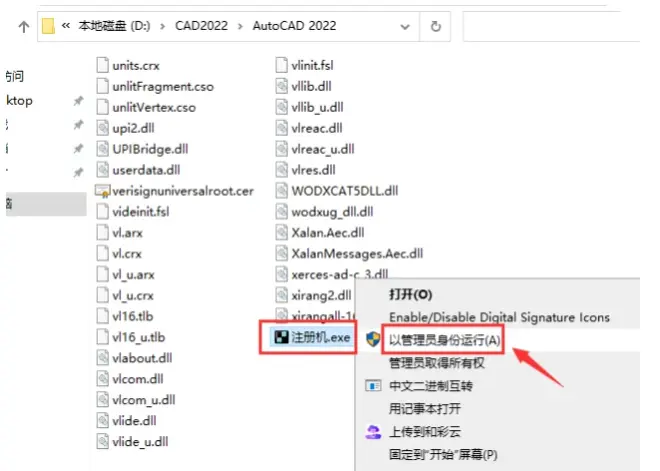Select file vl.crx
Viewport: 660px width, 471px height.
(127, 254)
